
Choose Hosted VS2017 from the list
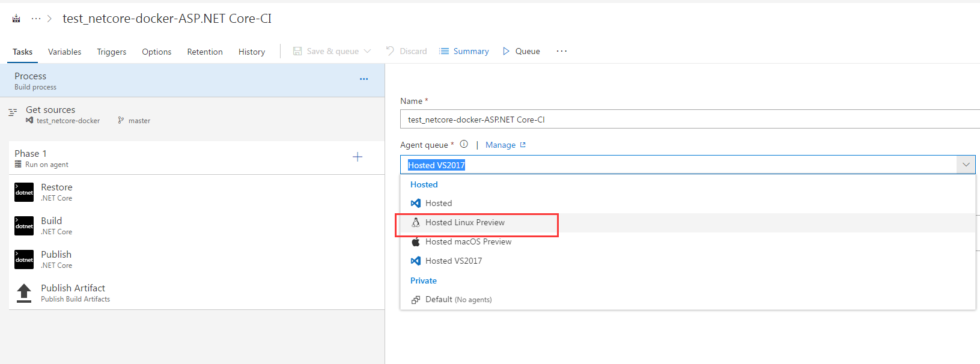click(687, 261)
